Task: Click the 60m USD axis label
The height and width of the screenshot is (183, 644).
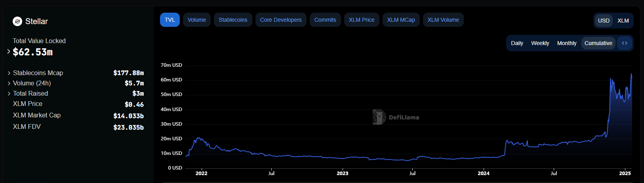Action: coord(171,80)
